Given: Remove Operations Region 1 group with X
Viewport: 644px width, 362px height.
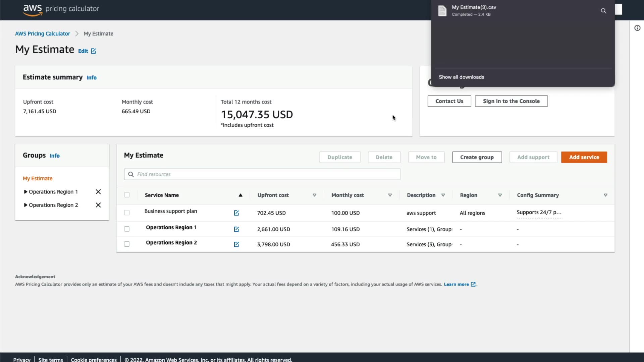Looking at the screenshot, I should click(98, 192).
